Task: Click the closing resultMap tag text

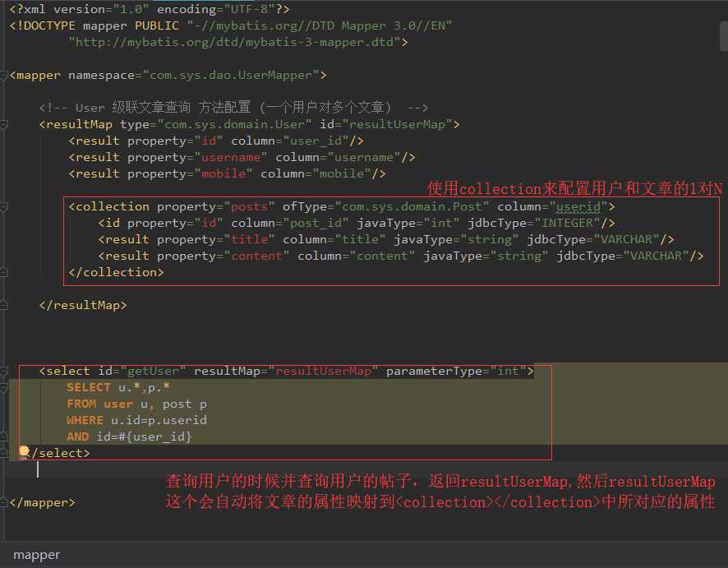Action: click(x=83, y=306)
